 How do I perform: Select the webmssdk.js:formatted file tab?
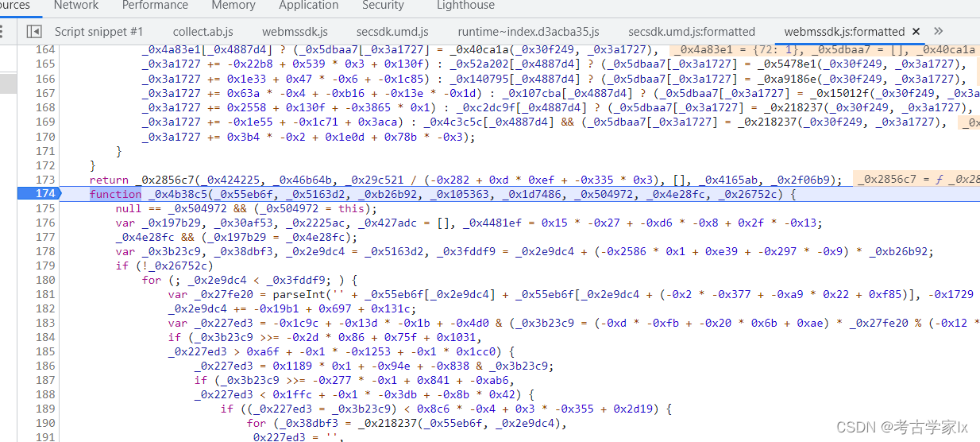click(844, 32)
